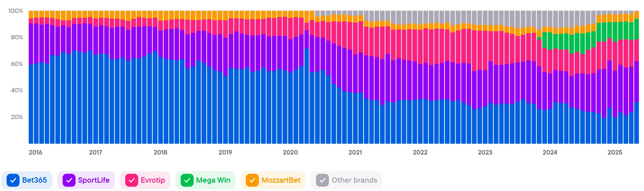The image size is (644, 191).
Task: Click the 20% y-axis label
Action: coord(17,117)
